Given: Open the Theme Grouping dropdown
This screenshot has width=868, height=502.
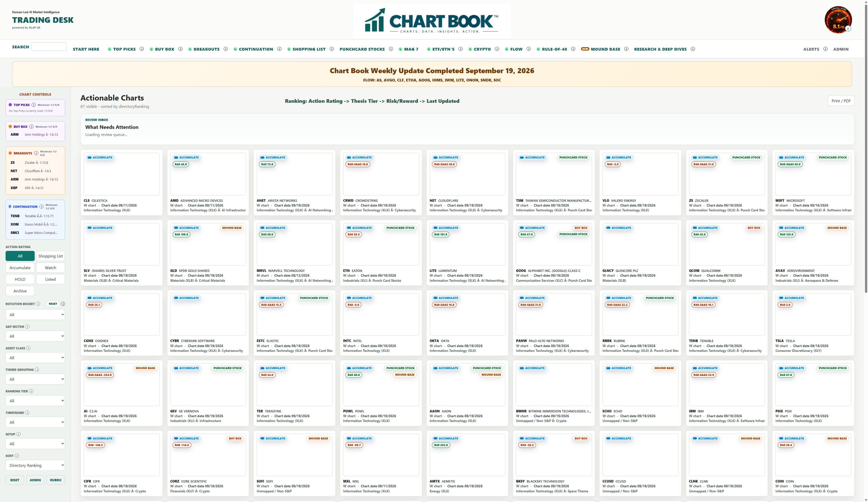Looking at the screenshot, I should [35, 379].
